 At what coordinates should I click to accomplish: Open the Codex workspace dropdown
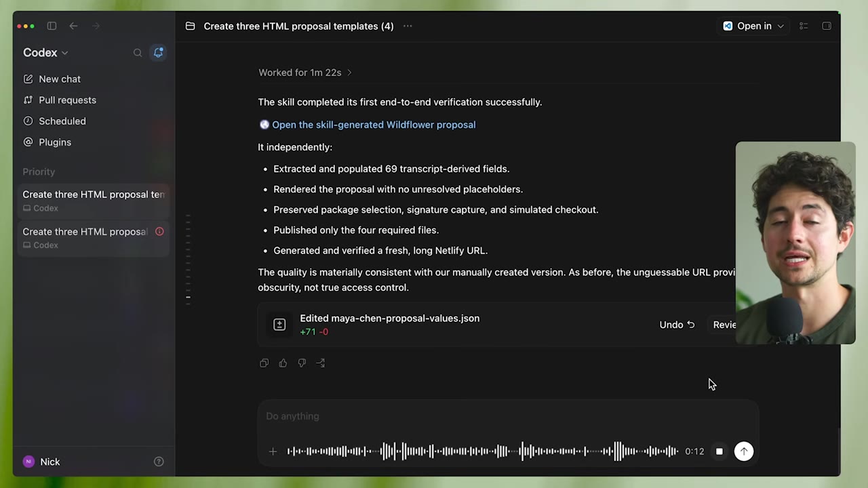click(x=45, y=52)
